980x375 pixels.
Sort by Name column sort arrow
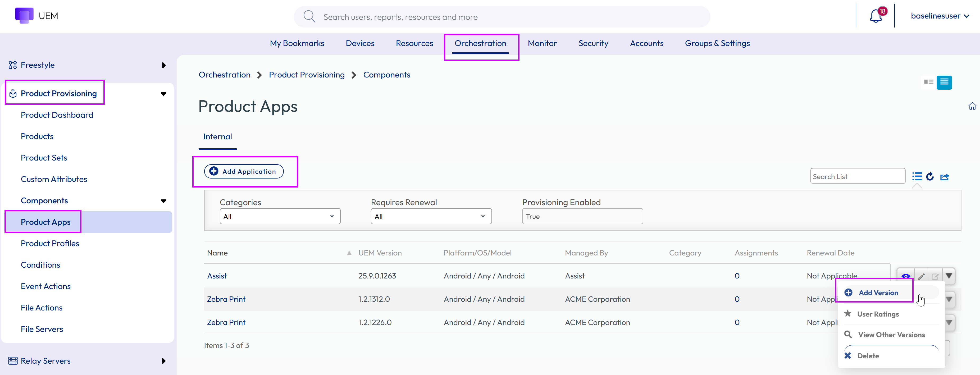pyautogui.click(x=349, y=253)
